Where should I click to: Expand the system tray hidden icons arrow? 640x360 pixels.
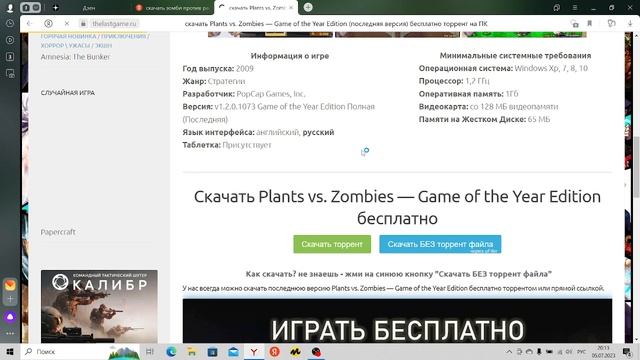[509, 351]
